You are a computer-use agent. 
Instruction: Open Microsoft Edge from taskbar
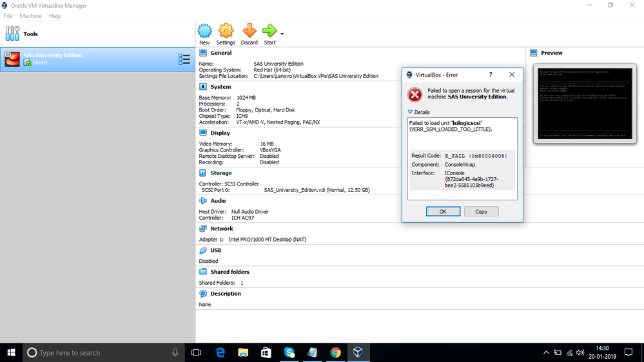(220, 352)
